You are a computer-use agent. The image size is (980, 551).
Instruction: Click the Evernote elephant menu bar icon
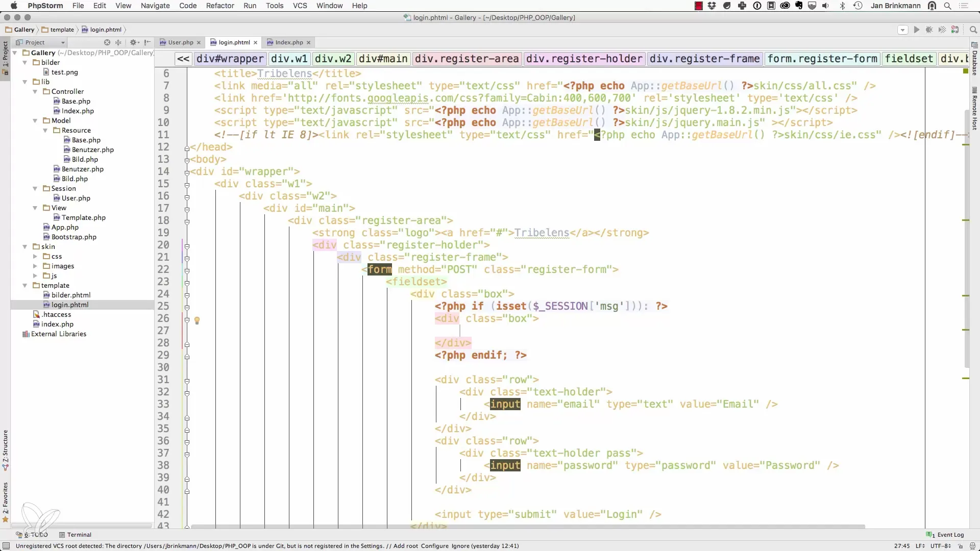pos(799,6)
